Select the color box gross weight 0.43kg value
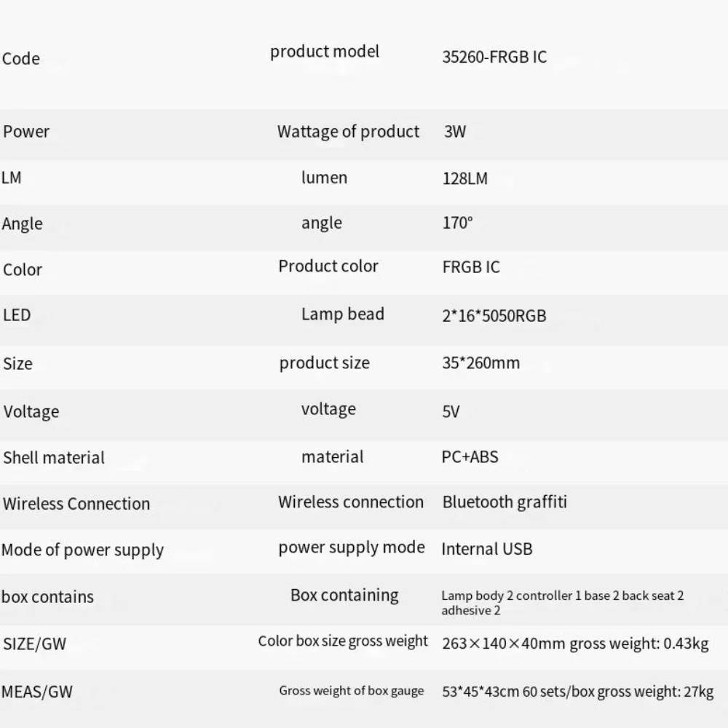The width and height of the screenshot is (728, 728). coord(638,644)
